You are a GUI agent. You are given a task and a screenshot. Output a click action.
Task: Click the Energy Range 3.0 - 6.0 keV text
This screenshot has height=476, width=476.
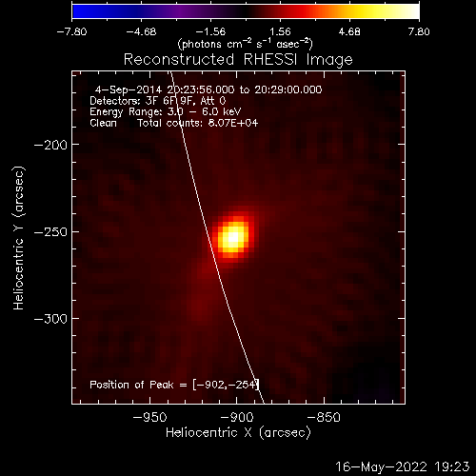pyautogui.click(x=166, y=111)
